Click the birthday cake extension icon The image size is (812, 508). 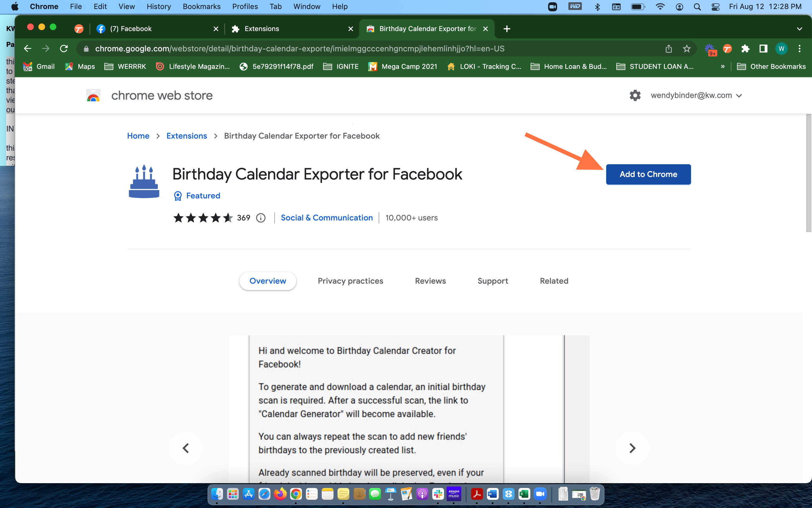[x=144, y=181]
